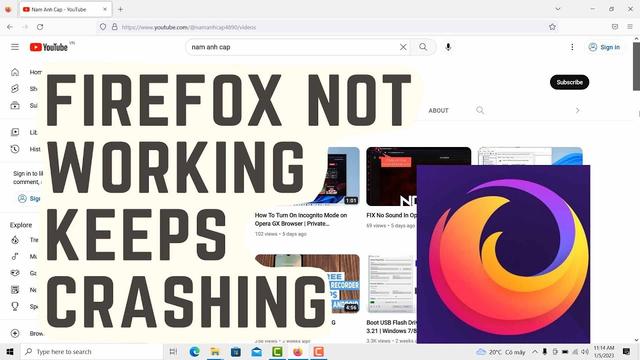
Task: Open Browse channels plus icon
Action: (15, 333)
